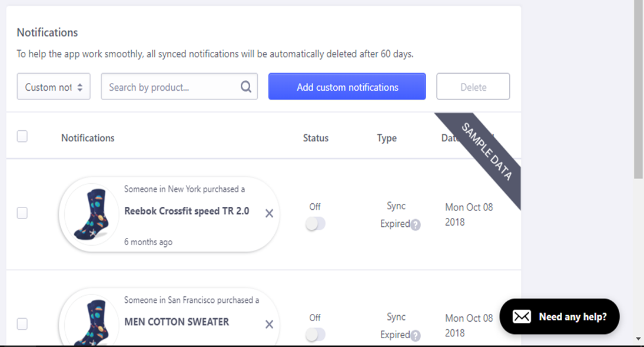The width and height of the screenshot is (644, 347).
Task: Click the Status column header
Action: click(x=316, y=138)
